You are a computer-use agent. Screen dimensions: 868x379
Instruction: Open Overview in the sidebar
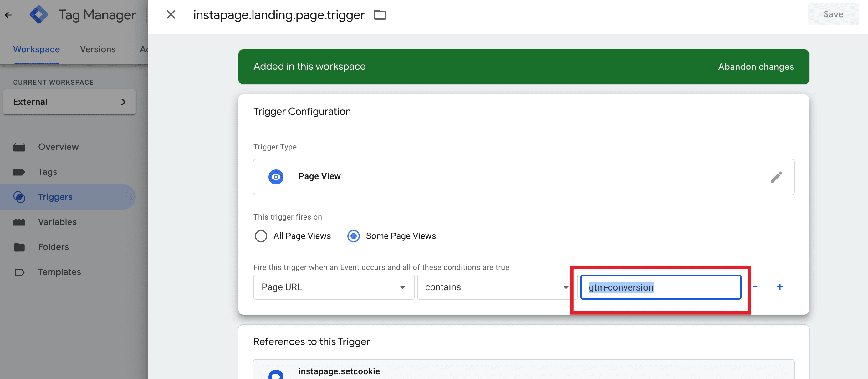(x=67, y=147)
